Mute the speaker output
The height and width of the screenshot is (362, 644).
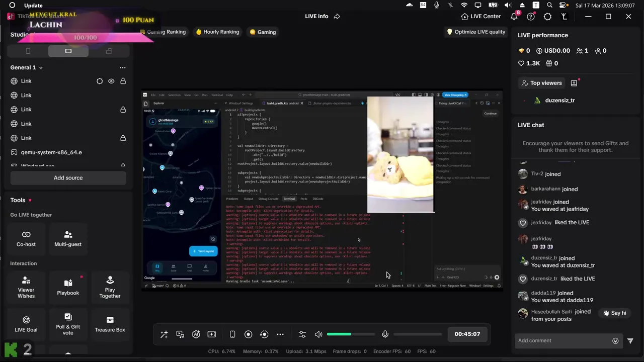(x=318, y=334)
